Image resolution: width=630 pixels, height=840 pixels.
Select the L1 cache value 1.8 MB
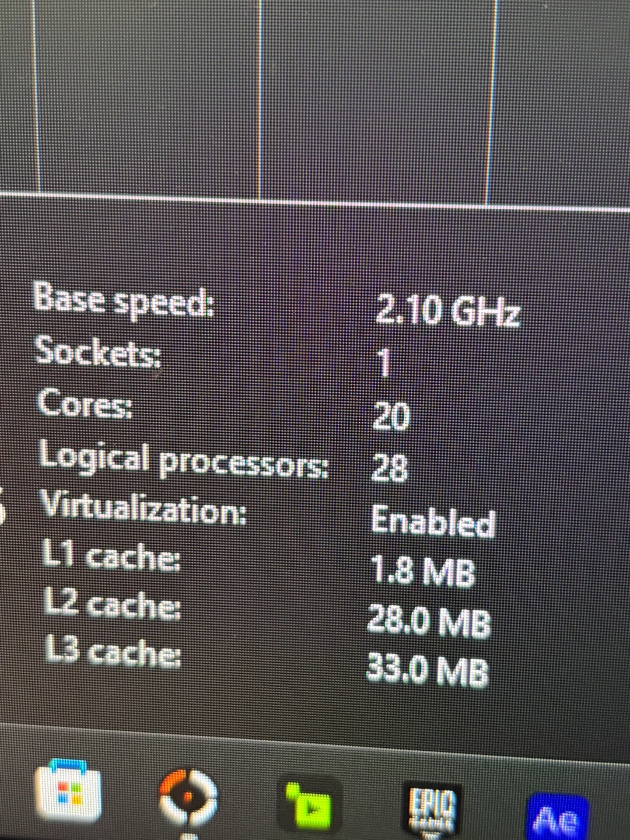pyautogui.click(x=423, y=570)
